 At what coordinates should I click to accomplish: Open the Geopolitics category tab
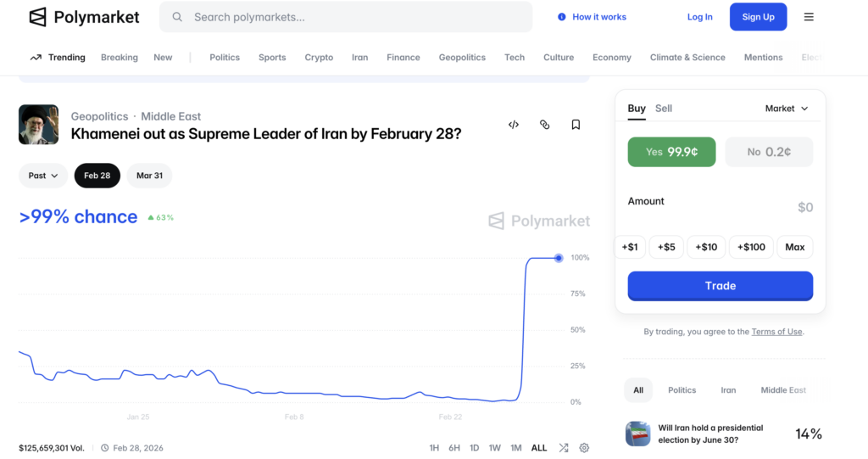462,58
